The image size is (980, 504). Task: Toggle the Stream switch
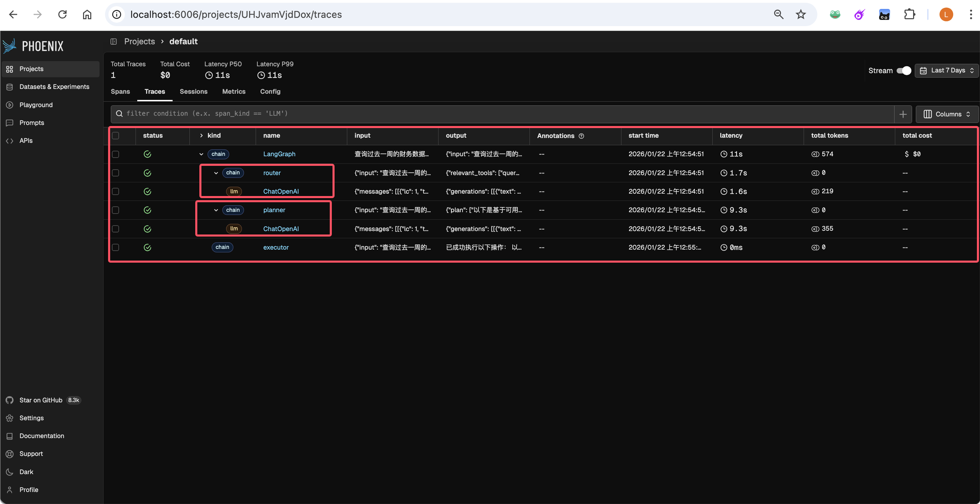(903, 70)
